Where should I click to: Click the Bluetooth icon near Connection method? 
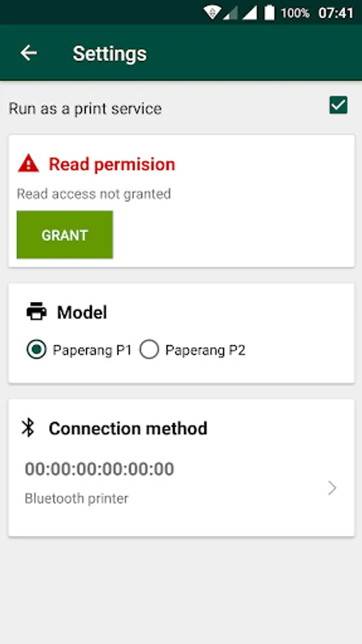pos(29,428)
